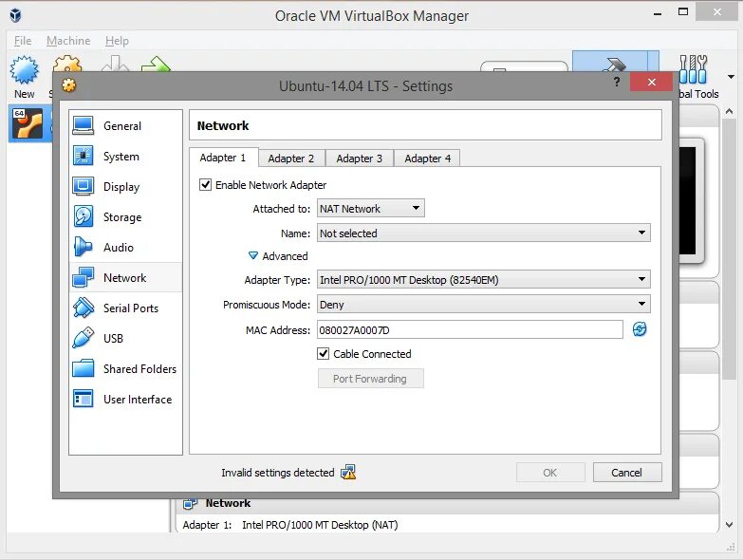Open the User Interface settings category

tap(125, 399)
